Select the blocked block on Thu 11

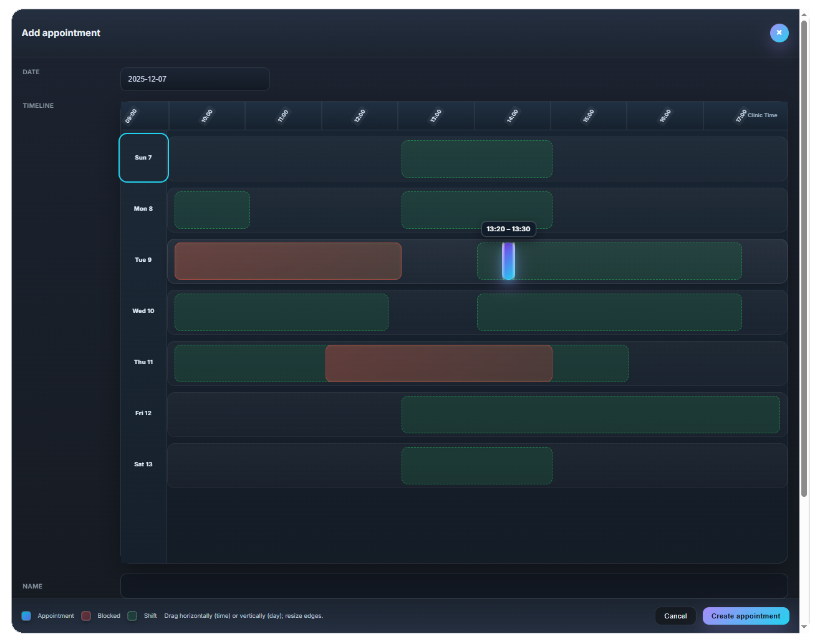pyautogui.click(x=438, y=363)
